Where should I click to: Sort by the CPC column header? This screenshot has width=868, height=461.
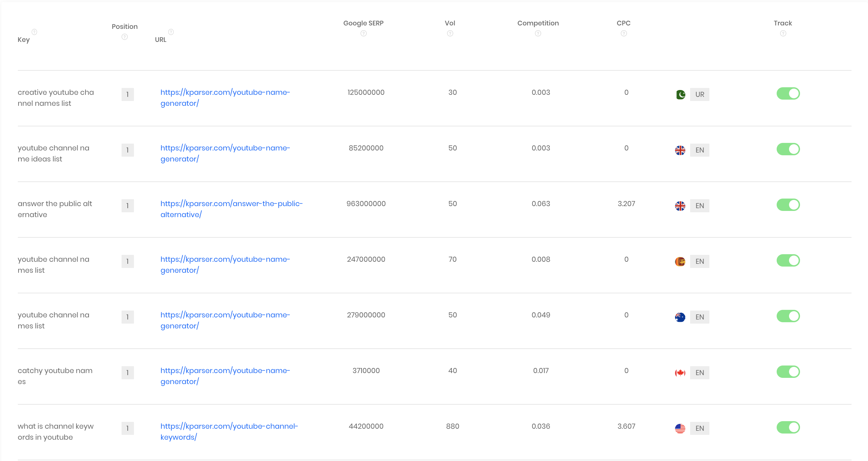(624, 23)
